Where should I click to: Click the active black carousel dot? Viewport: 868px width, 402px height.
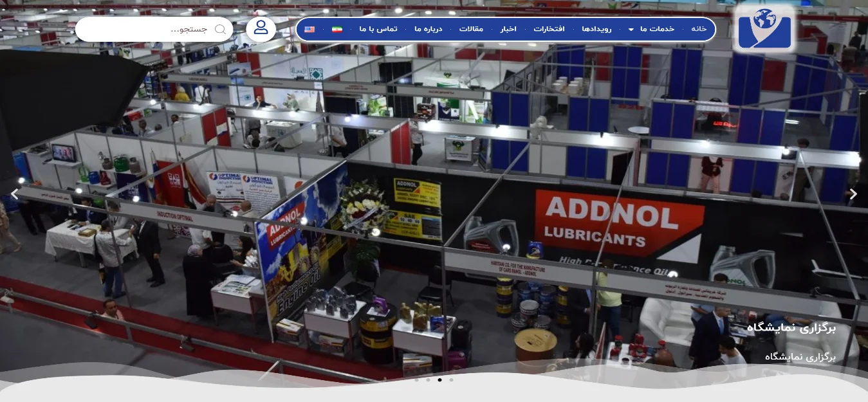click(439, 380)
